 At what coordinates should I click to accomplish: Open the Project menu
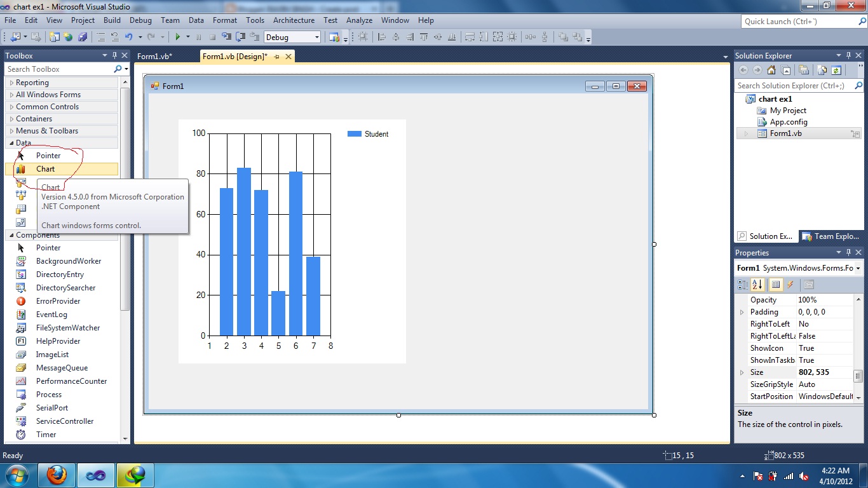pyautogui.click(x=83, y=20)
